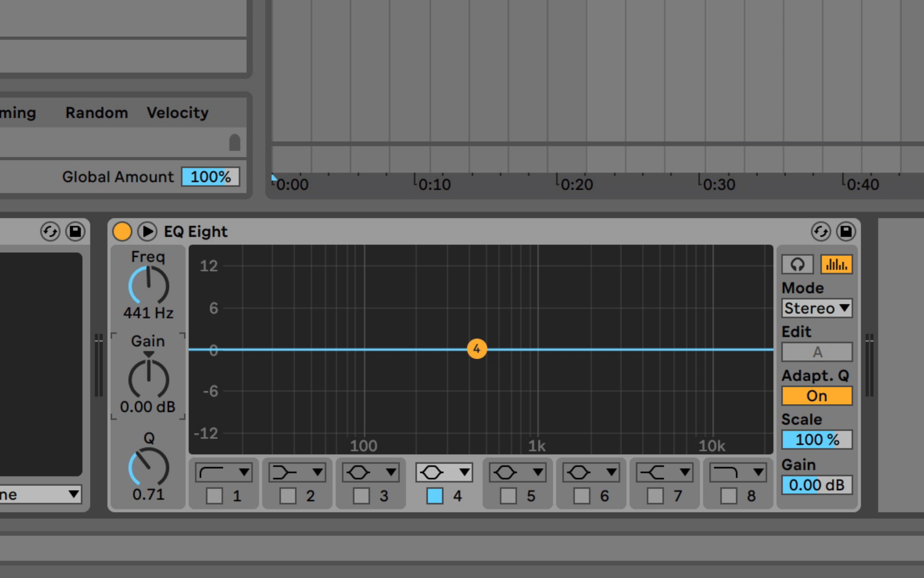Unfold EQ Eight with the triangle button
The height and width of the screenshot is (578, 924).
pyautogui.click(x=147, y=232)
